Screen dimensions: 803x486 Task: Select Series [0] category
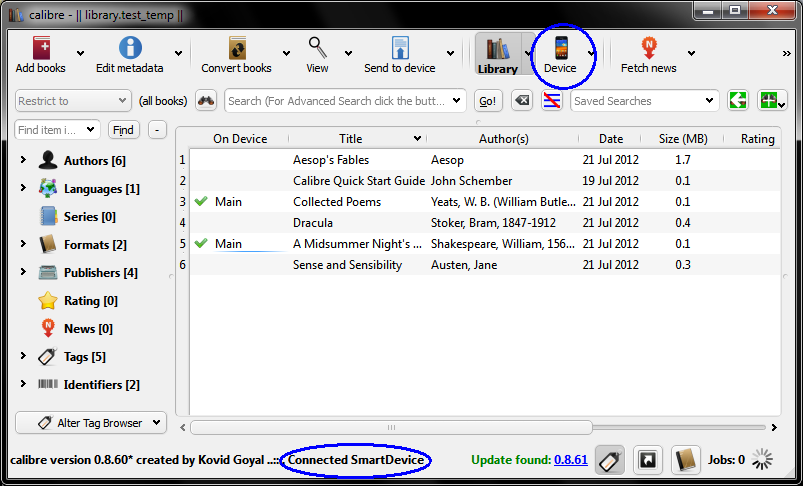tap(78, 217)
